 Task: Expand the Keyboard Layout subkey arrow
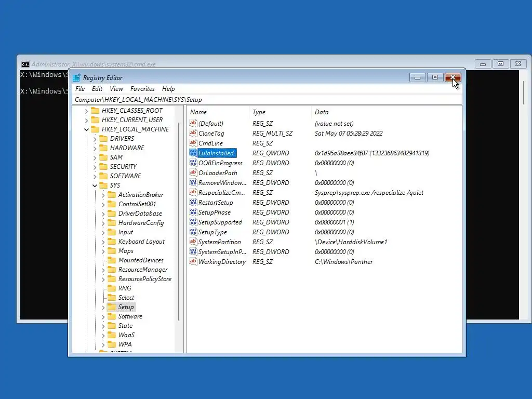(103, 242)
